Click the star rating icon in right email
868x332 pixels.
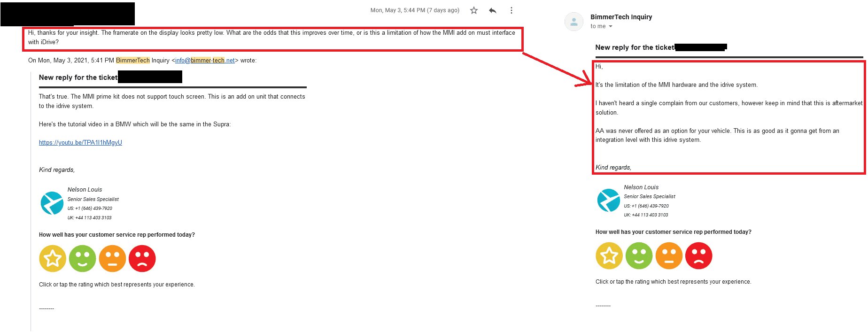click(x=609, y=256)
